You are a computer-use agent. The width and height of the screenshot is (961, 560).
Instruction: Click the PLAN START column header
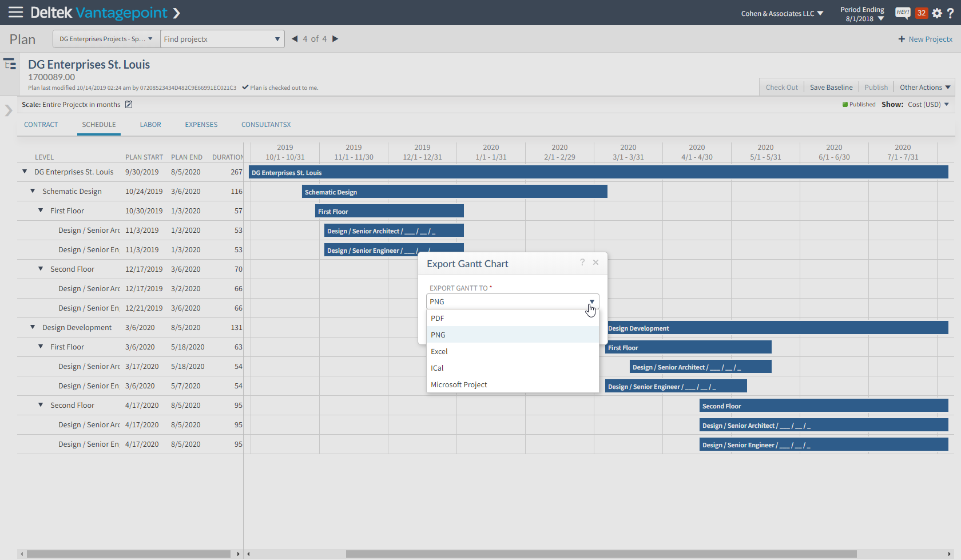pyautogui.click(x=144, y=157)
